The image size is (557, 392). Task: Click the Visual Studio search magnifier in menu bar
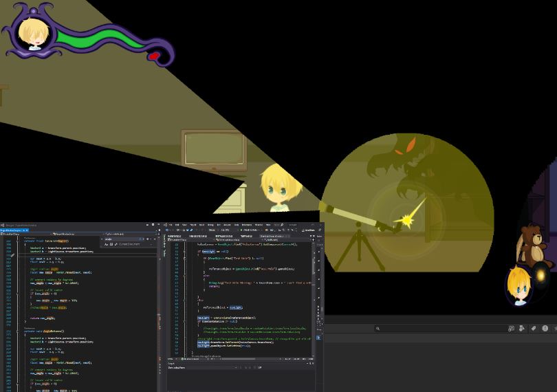point(282,225)
